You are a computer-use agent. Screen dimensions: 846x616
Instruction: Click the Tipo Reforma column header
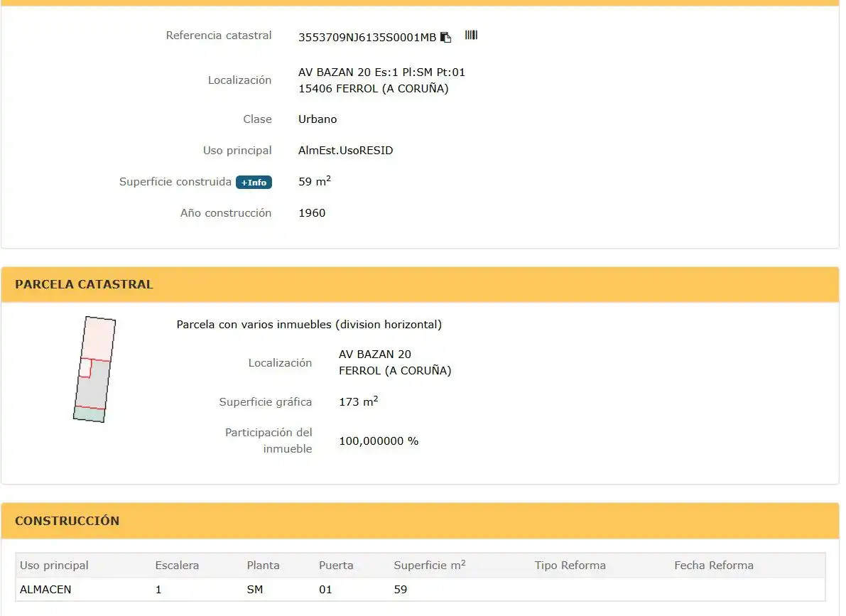click(x=570, y=566)
